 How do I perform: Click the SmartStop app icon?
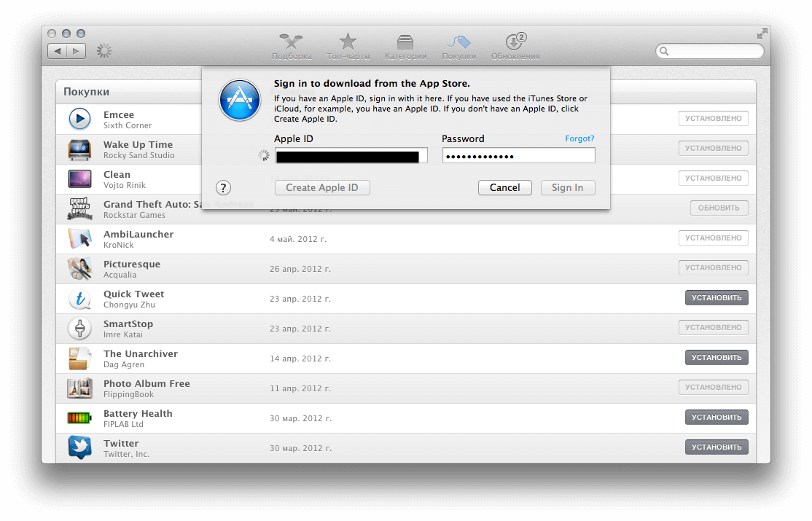click(79, 329)
